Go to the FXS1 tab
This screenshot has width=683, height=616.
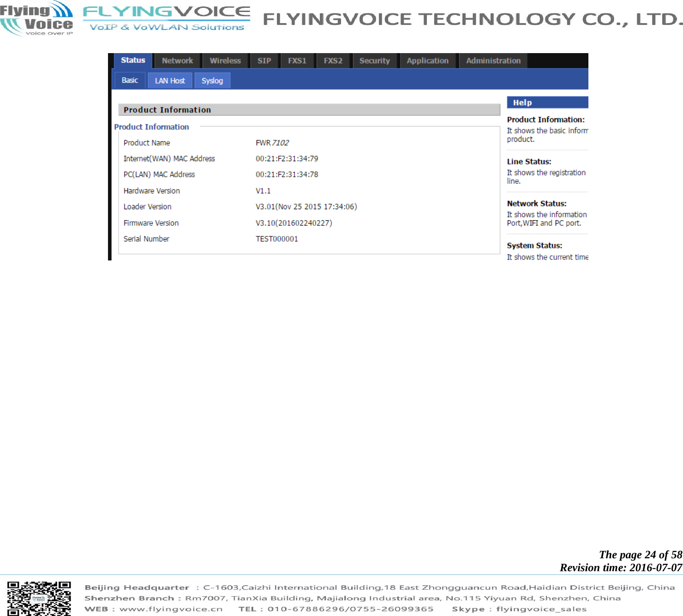(297, 61)
